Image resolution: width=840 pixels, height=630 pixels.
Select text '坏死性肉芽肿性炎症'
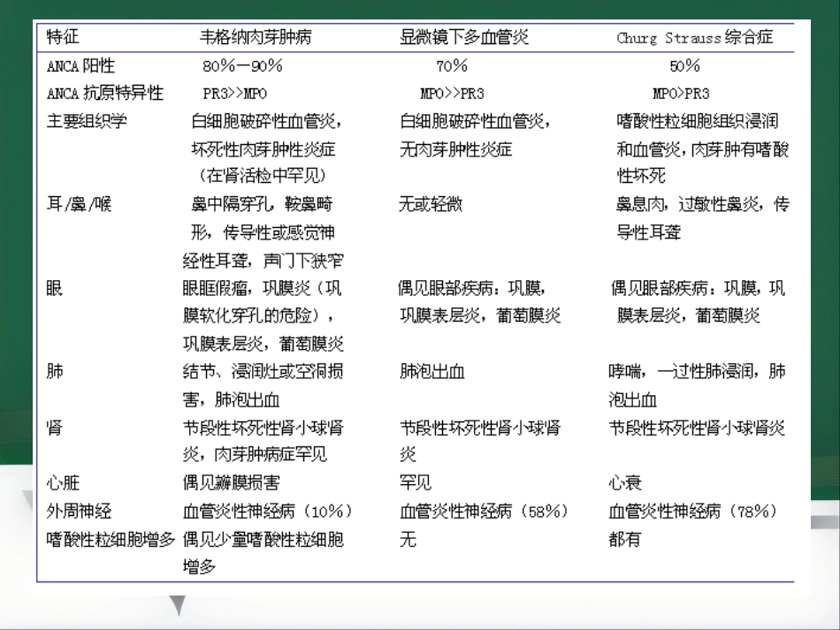point(263,148)
